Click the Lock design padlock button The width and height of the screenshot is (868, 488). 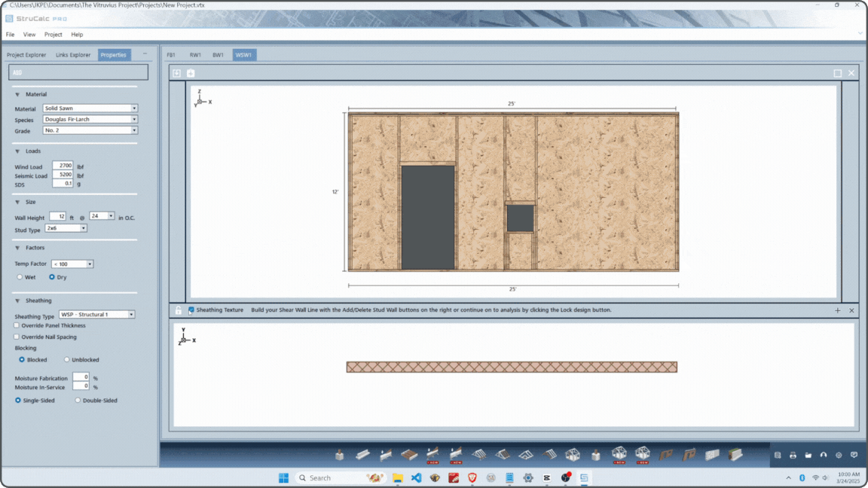click(x=178, y=310)
